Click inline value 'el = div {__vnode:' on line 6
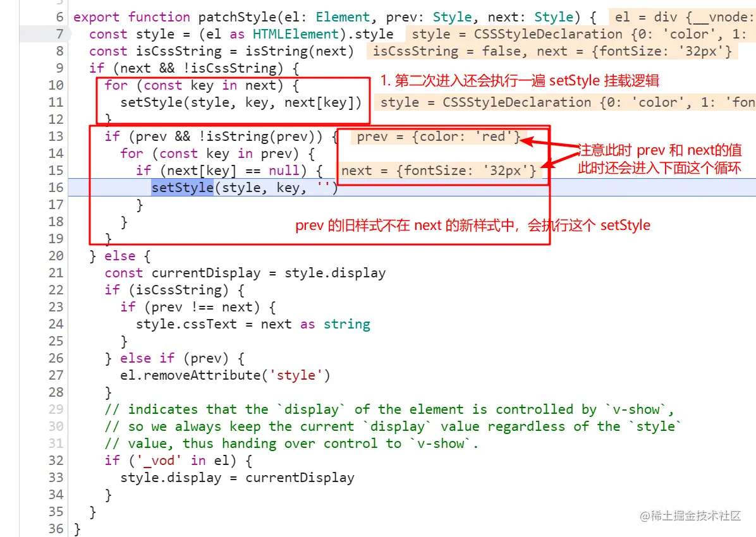The height and width of the screenshot is (537, 756). tap(684, 17)
